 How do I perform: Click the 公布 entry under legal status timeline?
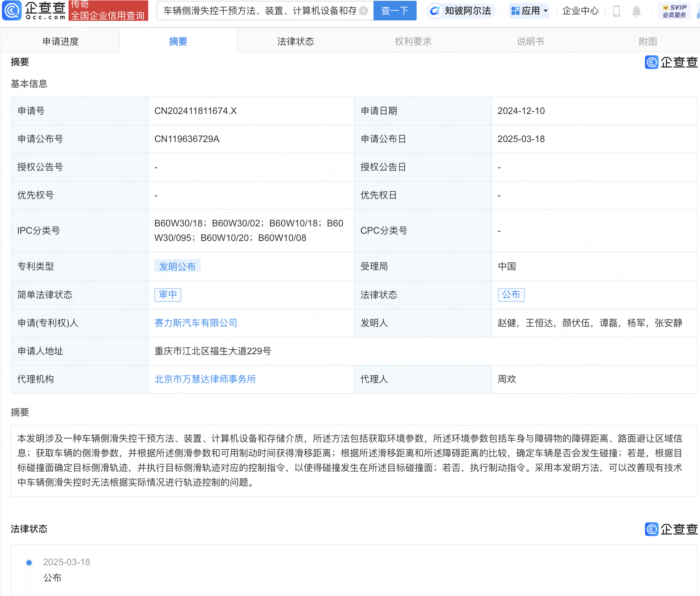(52, 578)
